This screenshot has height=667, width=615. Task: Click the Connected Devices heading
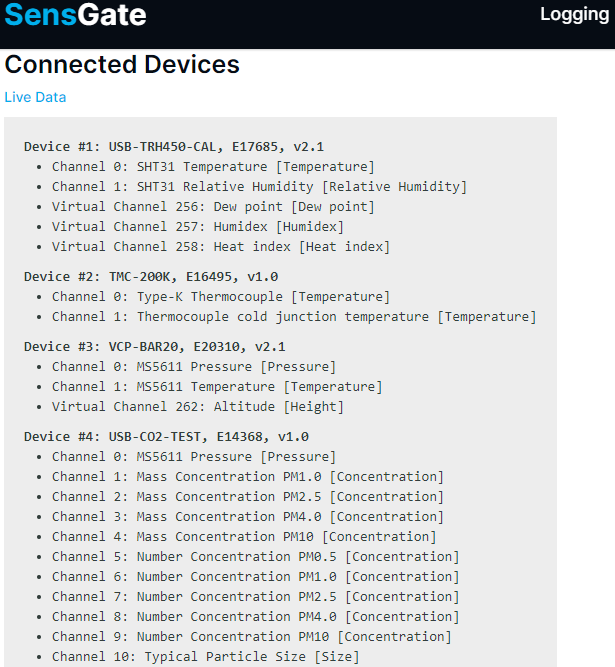122,65
